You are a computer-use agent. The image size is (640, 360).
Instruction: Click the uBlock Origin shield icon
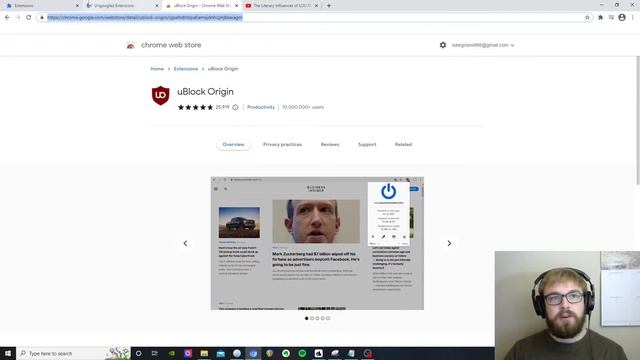coord(160,96)
